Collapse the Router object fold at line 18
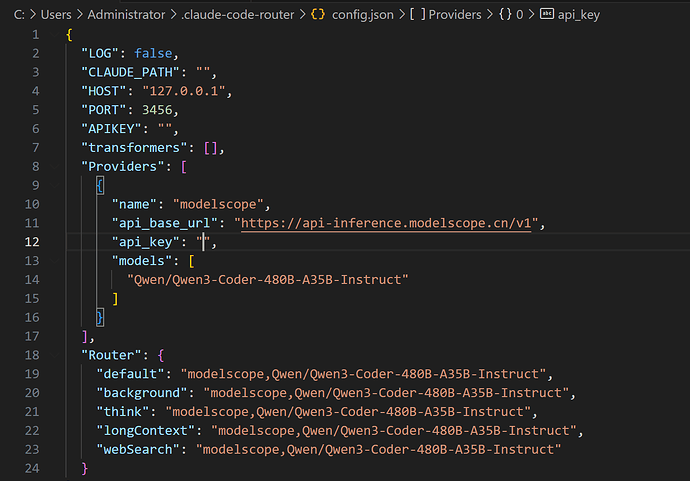690x481 pixels. click(x=55, y=355)
